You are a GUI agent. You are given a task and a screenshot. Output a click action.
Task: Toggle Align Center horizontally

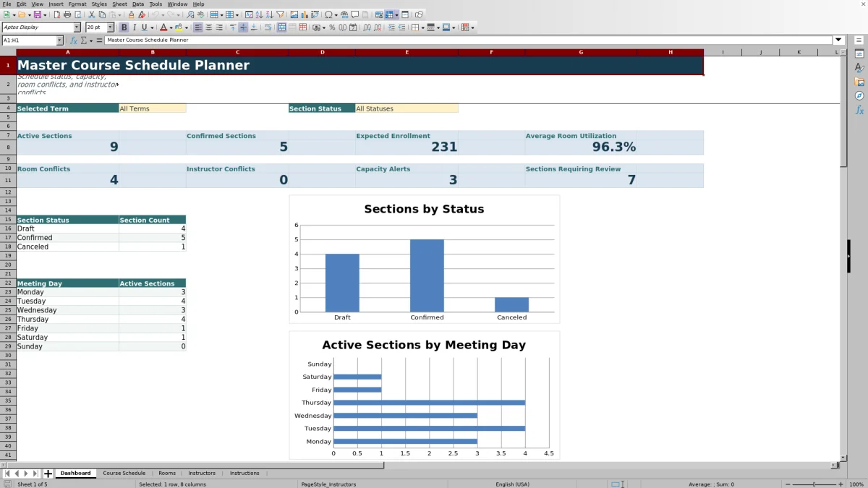point(209,27)
